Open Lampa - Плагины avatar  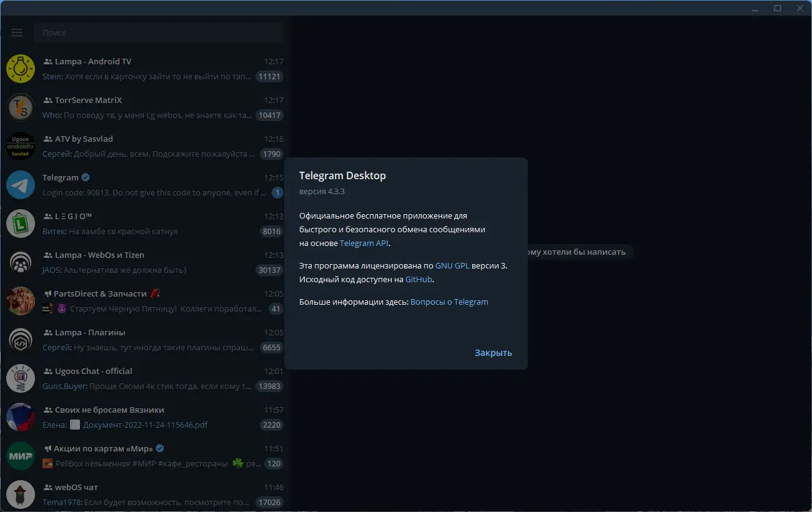coord(21,340)
